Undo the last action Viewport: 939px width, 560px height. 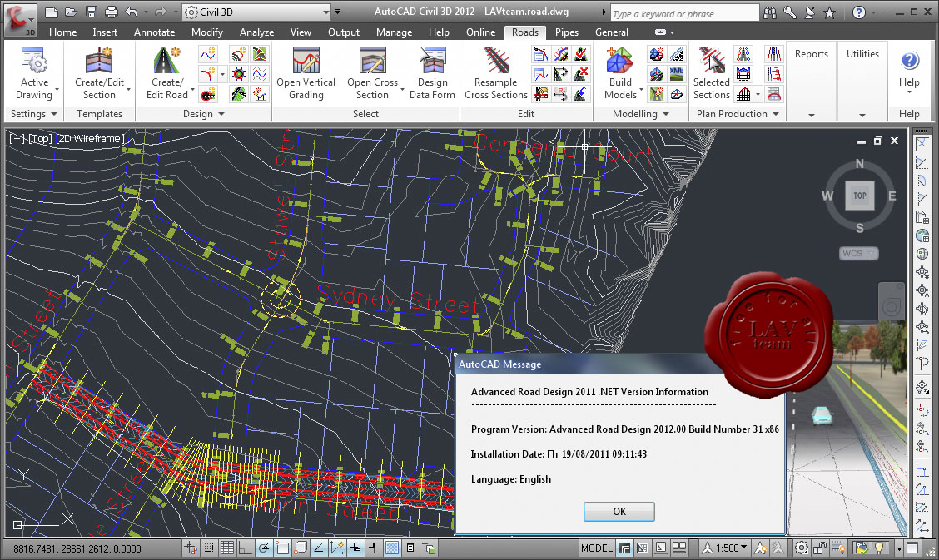tap(132, 12)
